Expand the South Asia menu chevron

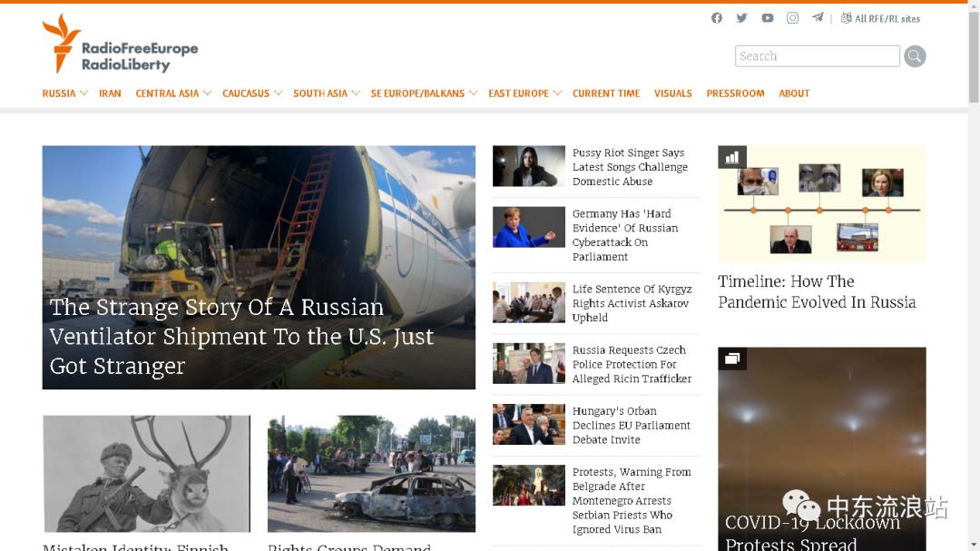point(356,93)
